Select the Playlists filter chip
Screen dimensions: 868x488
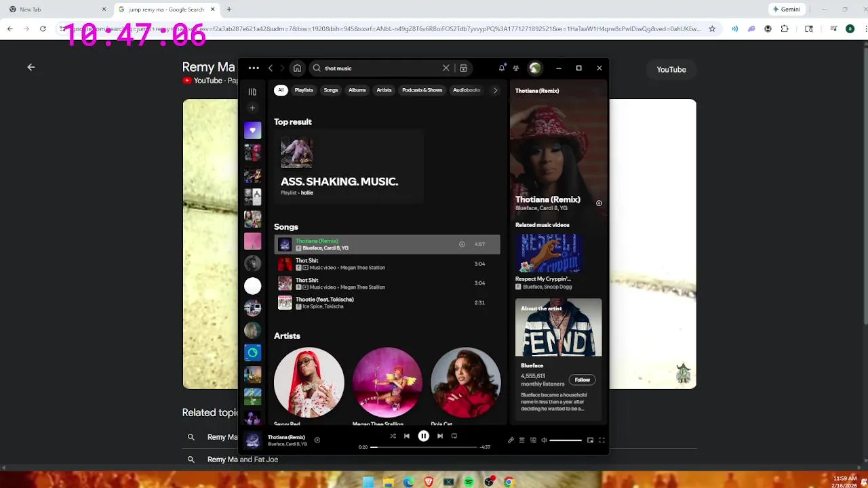304,90
